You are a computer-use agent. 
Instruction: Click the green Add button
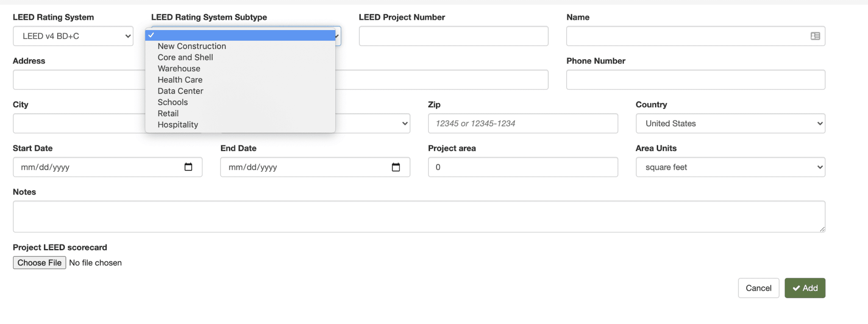point(804,288)
